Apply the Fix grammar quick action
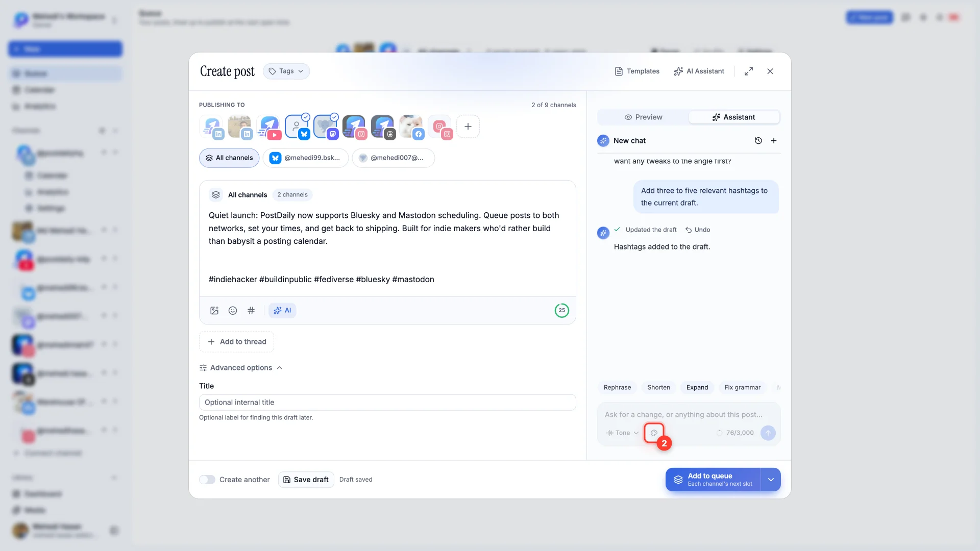The image size is (980, 551). click(x=742, y=388)
